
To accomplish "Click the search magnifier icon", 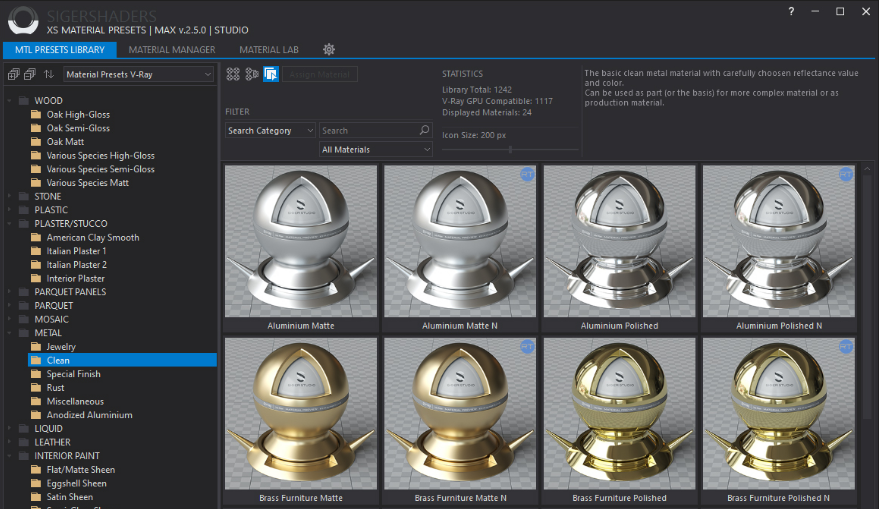I will [425, 130].
